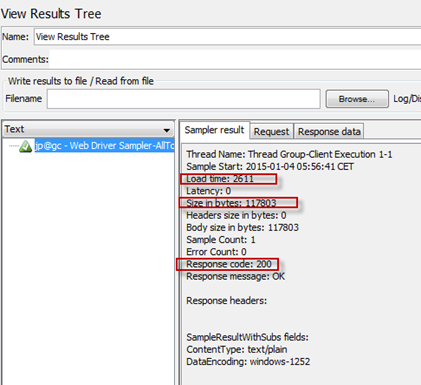Click the Sample Count: 1 text
The width and height of the screenshot is (421, 385).
221,240
